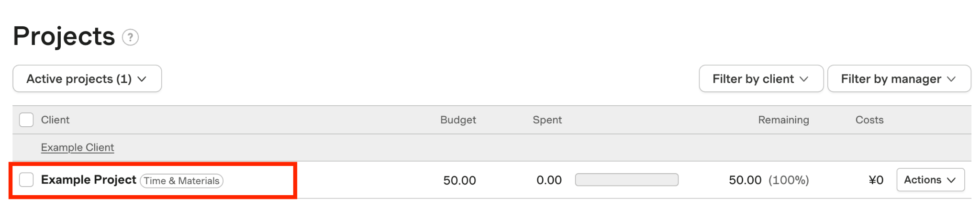
Task: Click the 0.00 spent value
Action: [x=549, y=180]
